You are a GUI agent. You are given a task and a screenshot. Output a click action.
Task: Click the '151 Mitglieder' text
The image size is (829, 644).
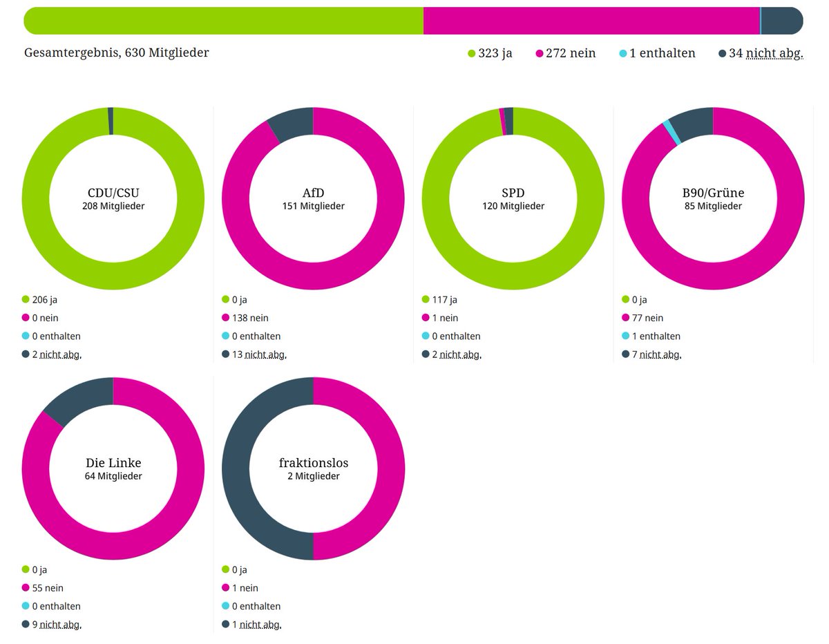coord(313,206)
